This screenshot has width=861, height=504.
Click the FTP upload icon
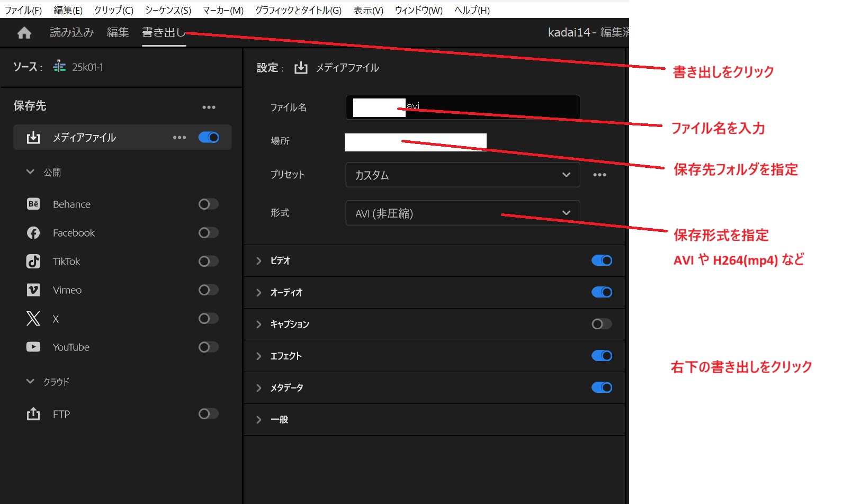pyautogui.click(x=33, y=414)
